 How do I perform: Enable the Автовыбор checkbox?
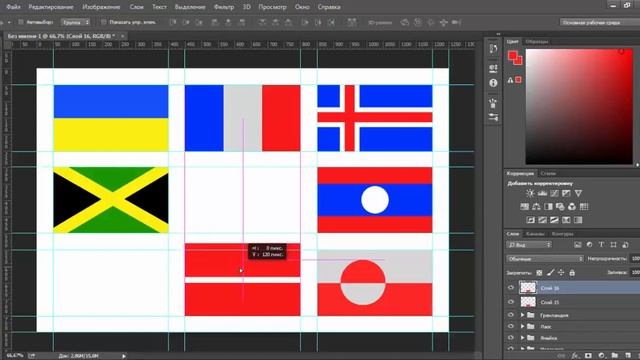click(20, 22)
